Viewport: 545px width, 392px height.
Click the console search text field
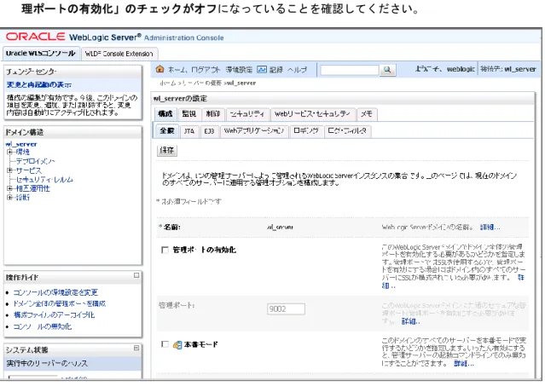click(x=350, y=70)
